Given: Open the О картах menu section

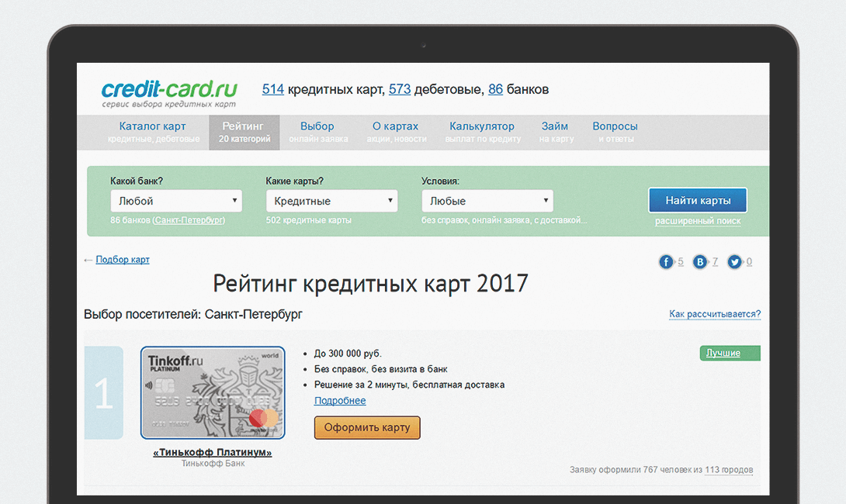Looking at the screenshot, I should 396,132.
